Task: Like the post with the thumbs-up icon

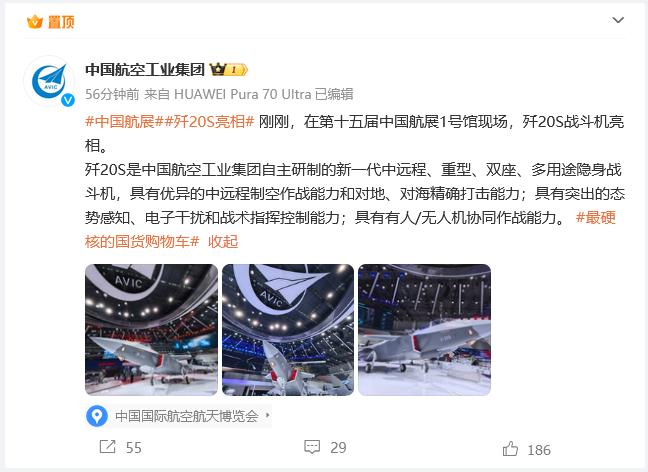Action: 510,448
